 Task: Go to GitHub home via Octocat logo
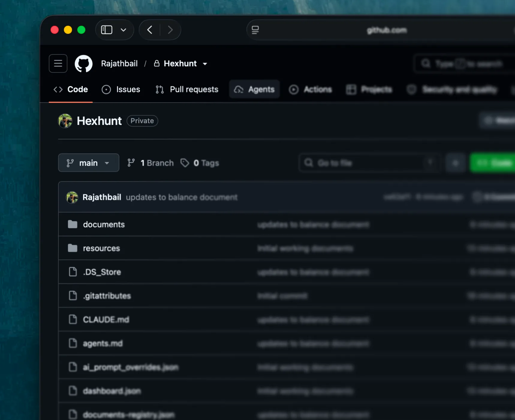tap(84, 64)
